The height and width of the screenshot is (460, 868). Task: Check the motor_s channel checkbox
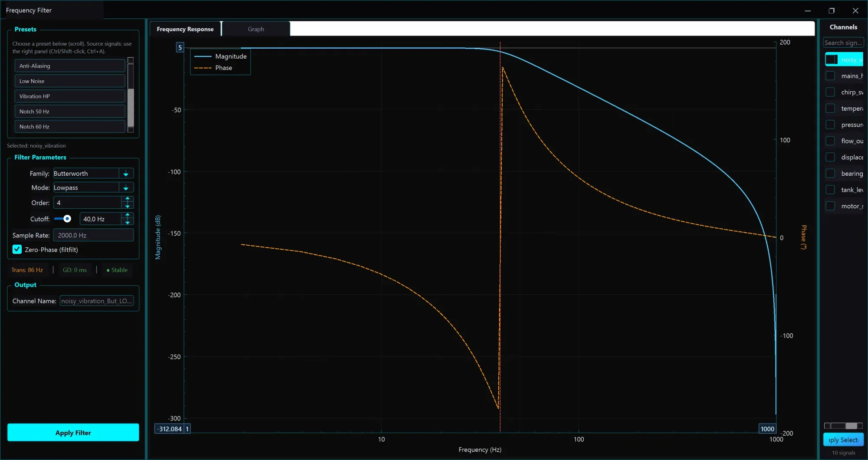coord(830,206)
